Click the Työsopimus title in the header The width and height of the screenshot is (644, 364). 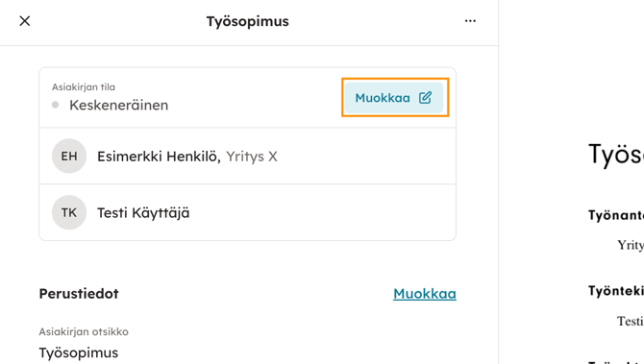click(x=248, y=21)
